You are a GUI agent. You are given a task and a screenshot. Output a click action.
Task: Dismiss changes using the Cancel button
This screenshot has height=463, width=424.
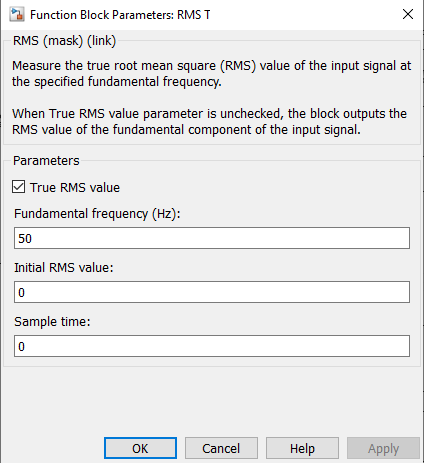coord(221,448)
